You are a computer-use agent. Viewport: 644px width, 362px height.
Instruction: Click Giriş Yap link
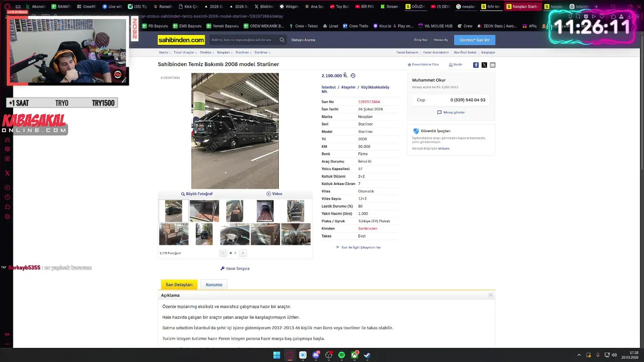click(x=421, y=40)
